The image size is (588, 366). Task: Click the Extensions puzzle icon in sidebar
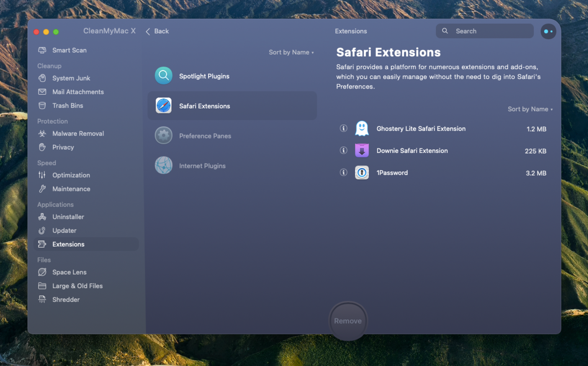[x=42, y=244]
